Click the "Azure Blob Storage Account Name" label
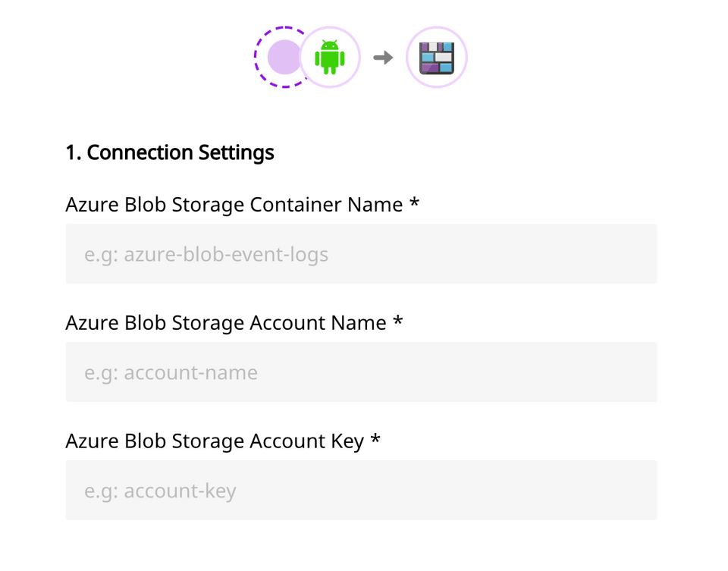The image size is (728, 571). tap(226, 323)
